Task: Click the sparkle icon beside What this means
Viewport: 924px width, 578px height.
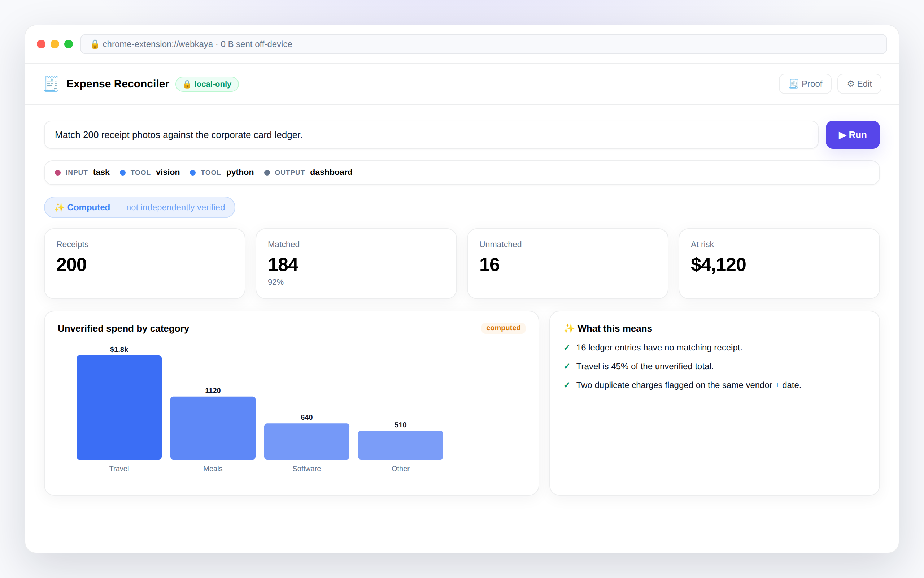Action: pos(569,329)
